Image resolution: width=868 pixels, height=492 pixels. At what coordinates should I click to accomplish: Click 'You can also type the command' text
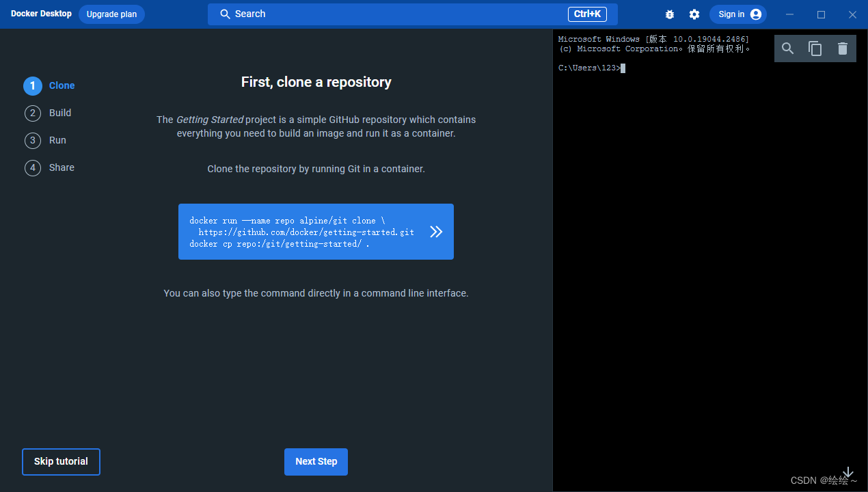coord(316,293)
